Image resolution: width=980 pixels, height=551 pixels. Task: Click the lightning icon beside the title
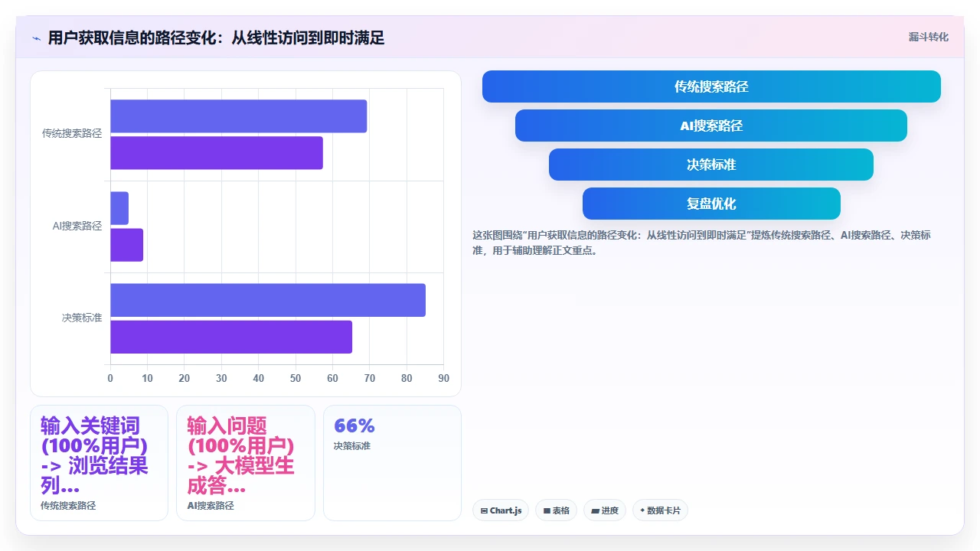(x=37, y=37)
